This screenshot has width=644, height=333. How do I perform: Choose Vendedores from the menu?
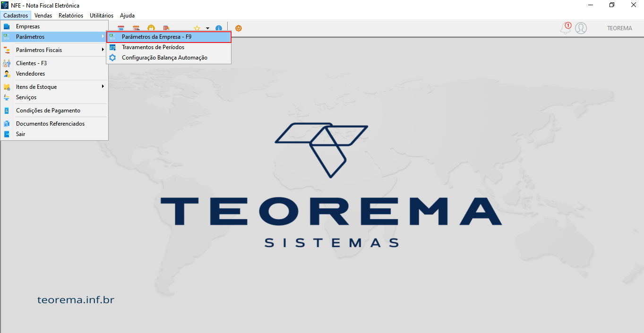pos(54,74)
